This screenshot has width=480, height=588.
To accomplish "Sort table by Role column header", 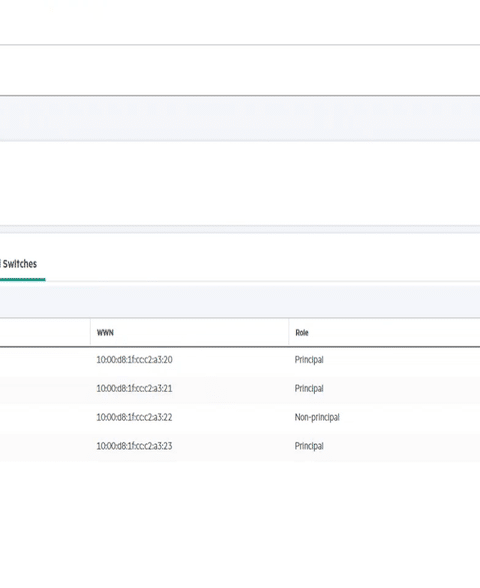I will (302, 333).
